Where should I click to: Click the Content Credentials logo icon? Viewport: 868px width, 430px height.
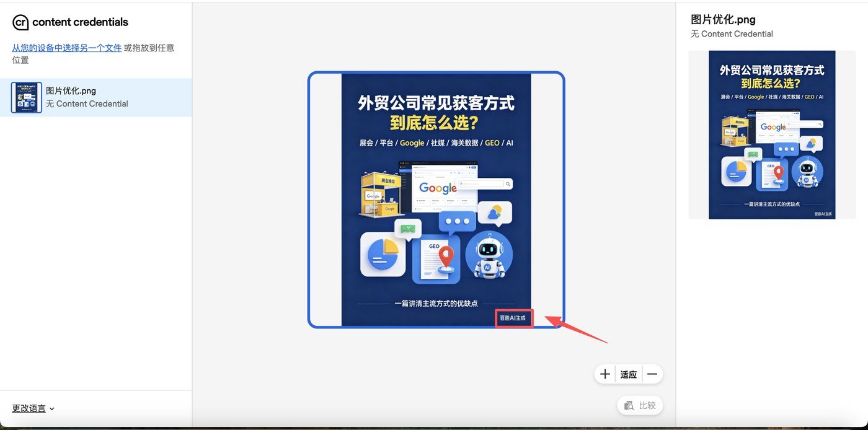[20, 22]
